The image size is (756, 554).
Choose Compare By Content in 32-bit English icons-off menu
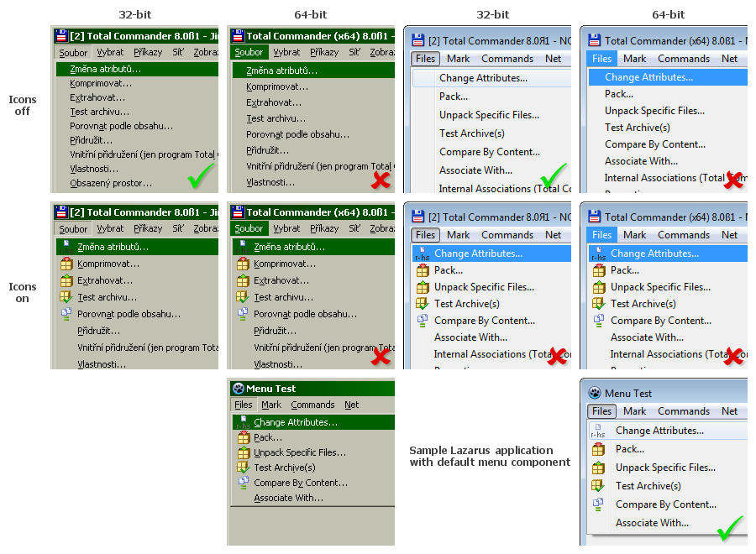(x=491, y=152)
